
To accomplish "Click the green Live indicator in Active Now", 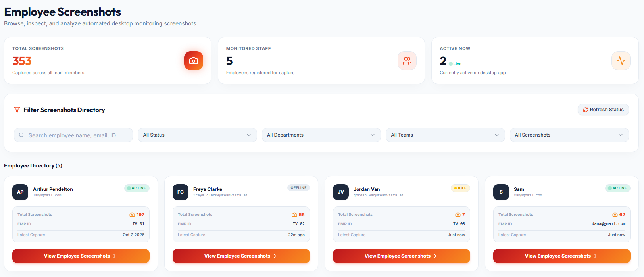I will tap(455, 63).
